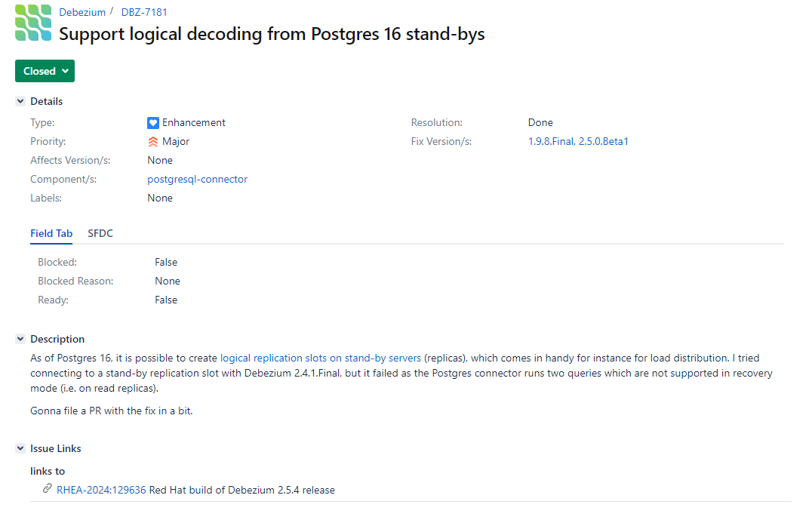Switch to the SFDC tab
Screen dimensions: 812x523
point(100,234)
